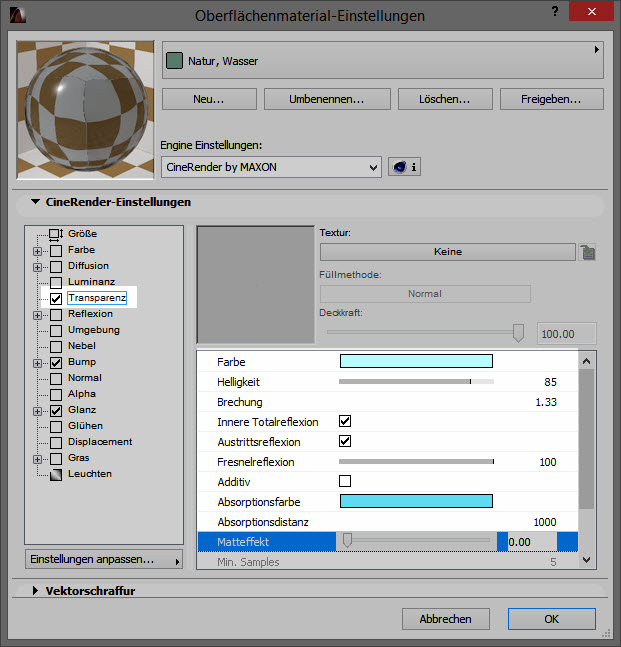Select the Größe tree item
The image size is (621, 647).
tap(82, 234)
